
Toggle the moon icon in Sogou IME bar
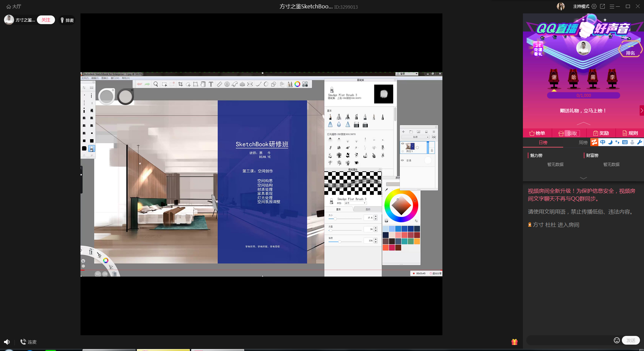pos(610,142)
